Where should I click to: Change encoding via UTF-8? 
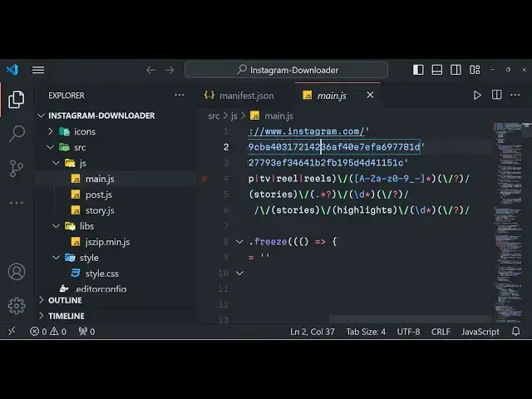click(x=408, y=332)
